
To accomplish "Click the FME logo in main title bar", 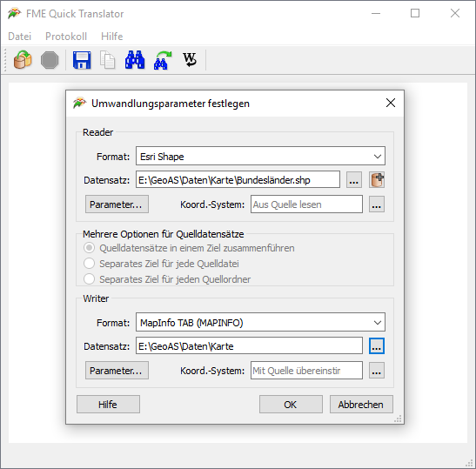I will click(x=14, y=14).
